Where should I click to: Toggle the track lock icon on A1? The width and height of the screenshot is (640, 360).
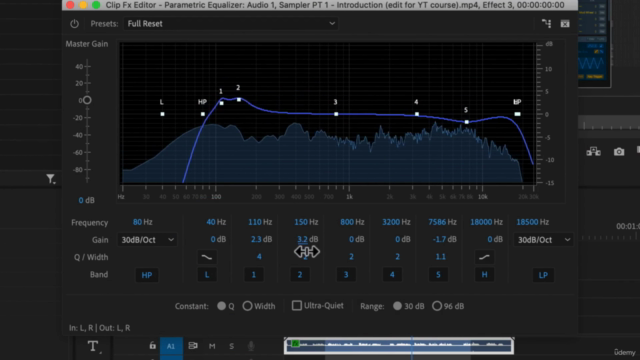(x=152, y=346)
